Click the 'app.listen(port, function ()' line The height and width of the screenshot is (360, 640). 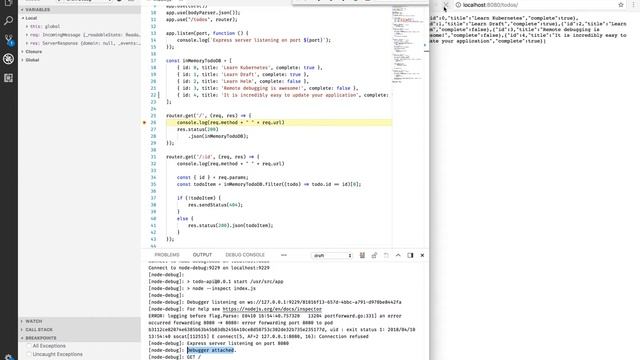point(207,33)
